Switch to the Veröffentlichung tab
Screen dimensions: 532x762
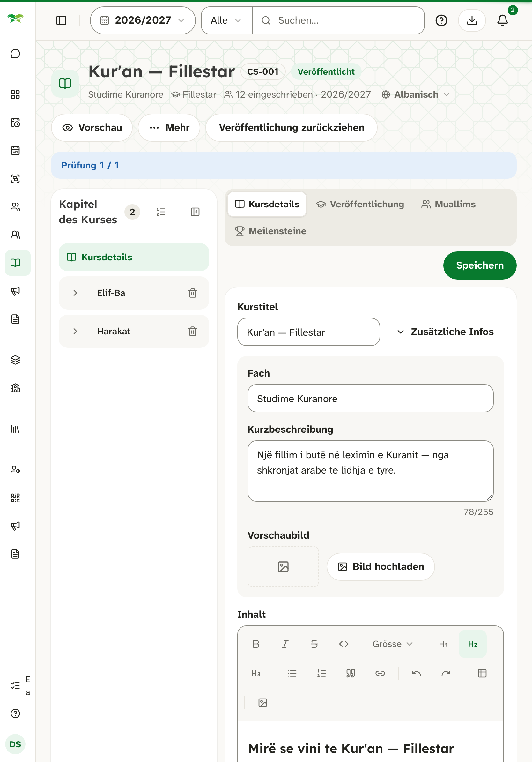coord(360,205)
